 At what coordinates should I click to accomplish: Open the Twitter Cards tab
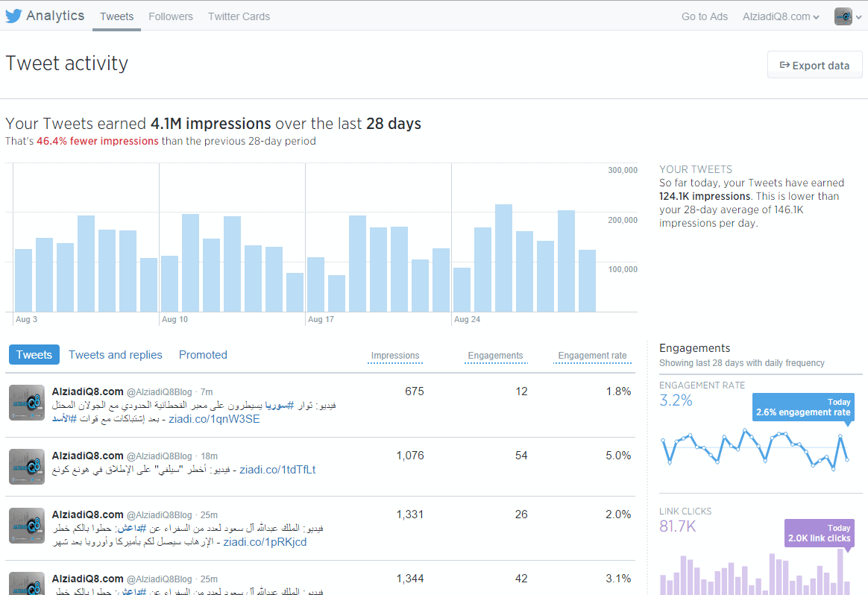239,16
